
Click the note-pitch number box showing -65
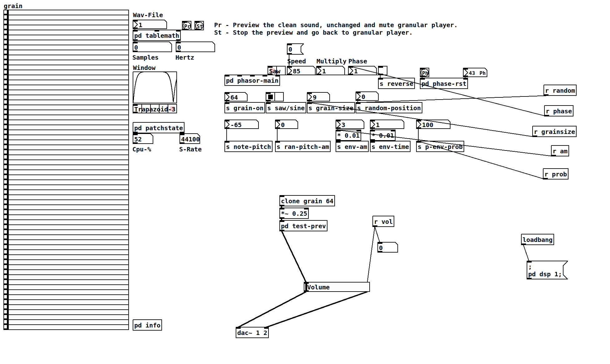tap(241, 125)
